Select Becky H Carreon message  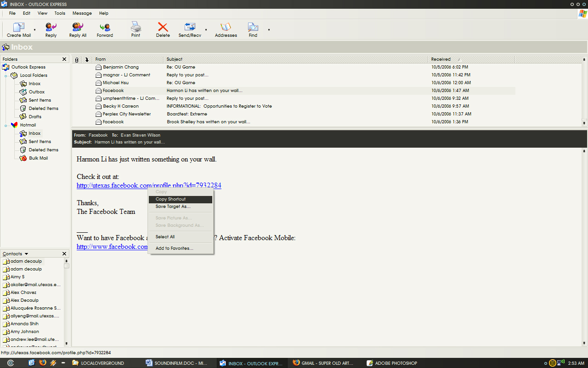(x=294, y=106)
